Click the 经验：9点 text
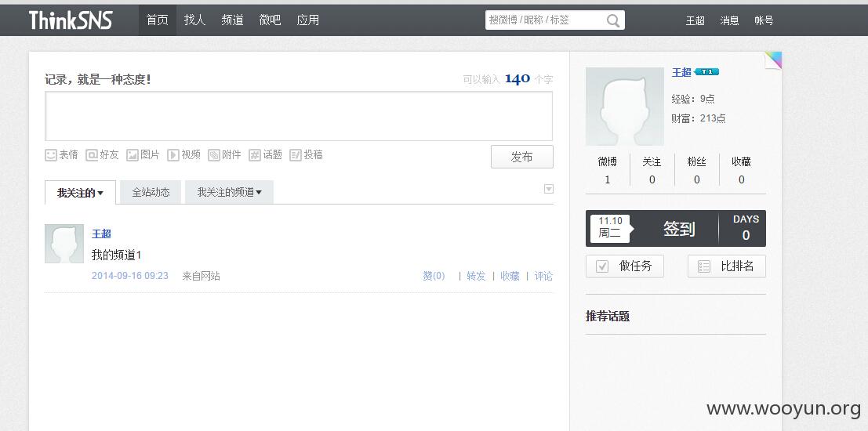Image resolution: width=868 pixels, height=431 pixels. tap(693, 99)
